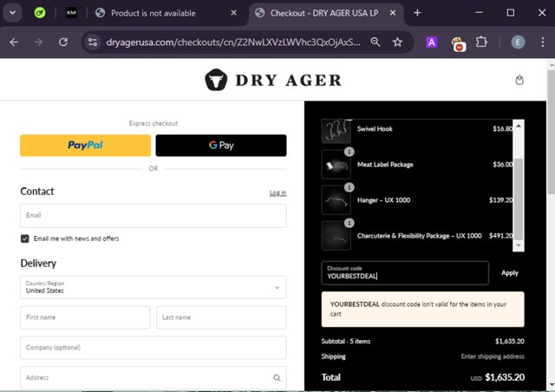
Task: Click the cart list scroll up arrow
Action: (x=519, y=126)
